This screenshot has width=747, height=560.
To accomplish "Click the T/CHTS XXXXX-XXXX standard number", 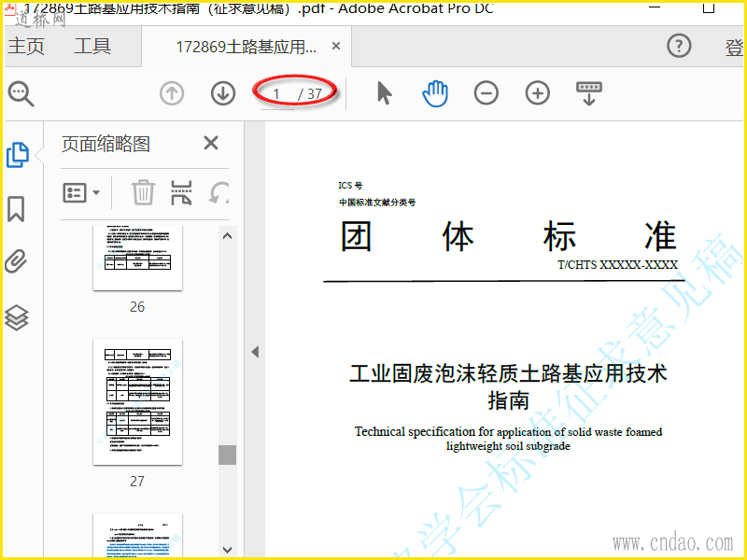I will point(617,265).
